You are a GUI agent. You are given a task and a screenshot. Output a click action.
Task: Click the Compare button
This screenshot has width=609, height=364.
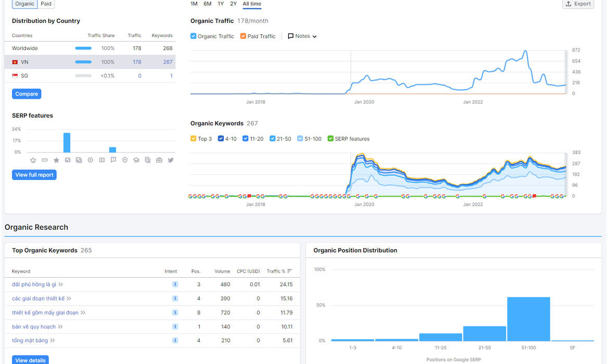27,94
